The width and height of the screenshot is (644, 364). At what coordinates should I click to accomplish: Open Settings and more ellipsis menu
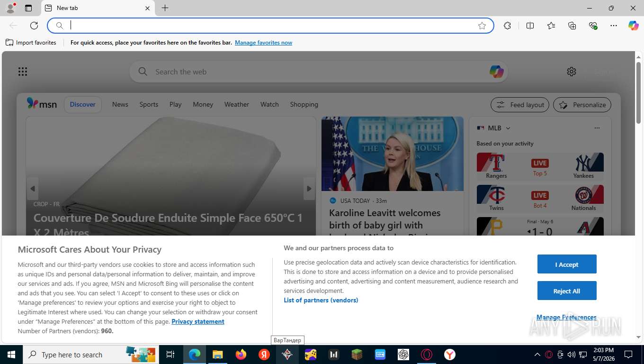[614, 26]
